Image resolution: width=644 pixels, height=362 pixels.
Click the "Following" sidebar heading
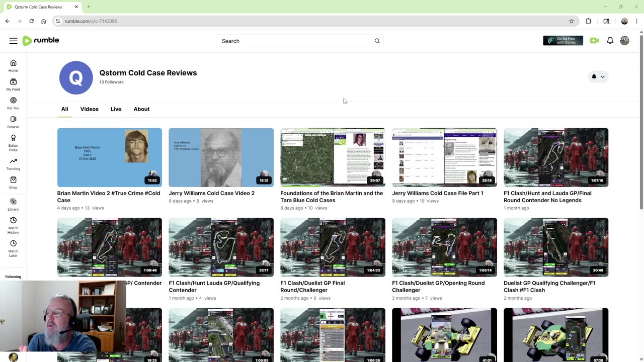(x=13, y=277)
